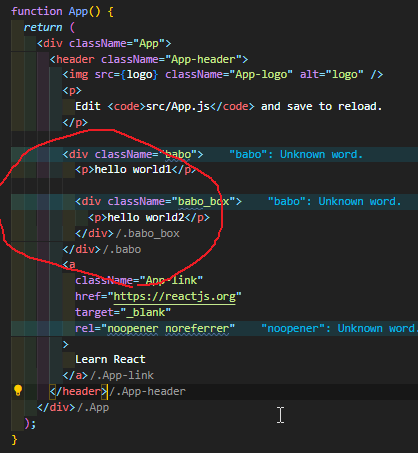This screenshot has height=453, width=418.
Task: Click the "hello world2" paragraph line
Action: [x=149, y=217]
